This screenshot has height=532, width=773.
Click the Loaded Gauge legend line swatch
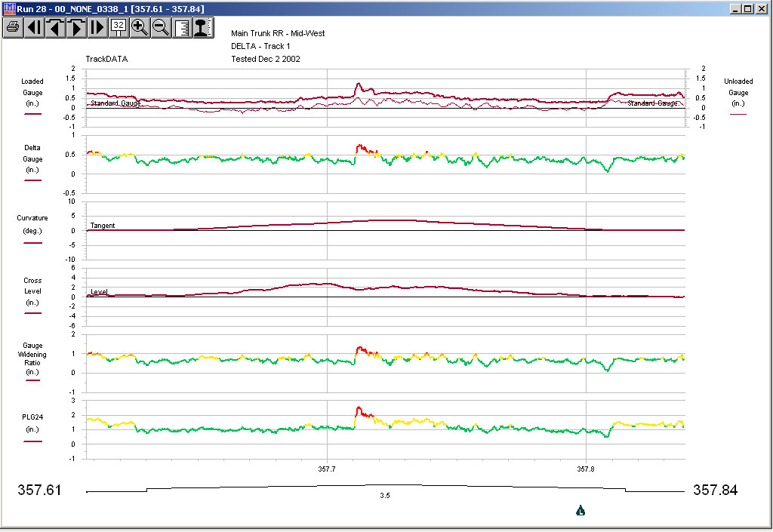[x=32, y=114]
